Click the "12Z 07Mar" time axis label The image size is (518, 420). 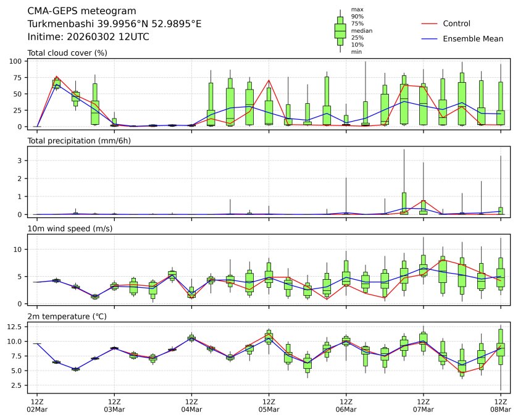pos(423,406)
